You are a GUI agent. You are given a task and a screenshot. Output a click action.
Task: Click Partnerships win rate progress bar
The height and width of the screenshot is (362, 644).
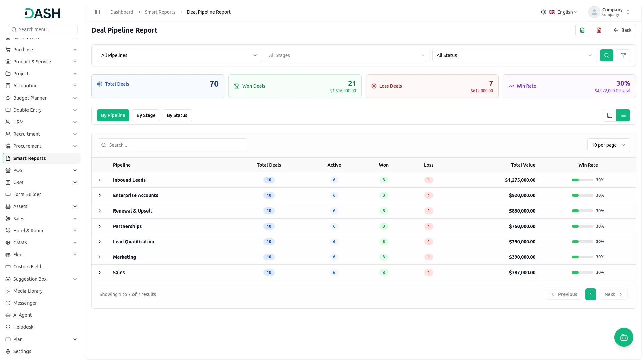[x=583, y=226]
